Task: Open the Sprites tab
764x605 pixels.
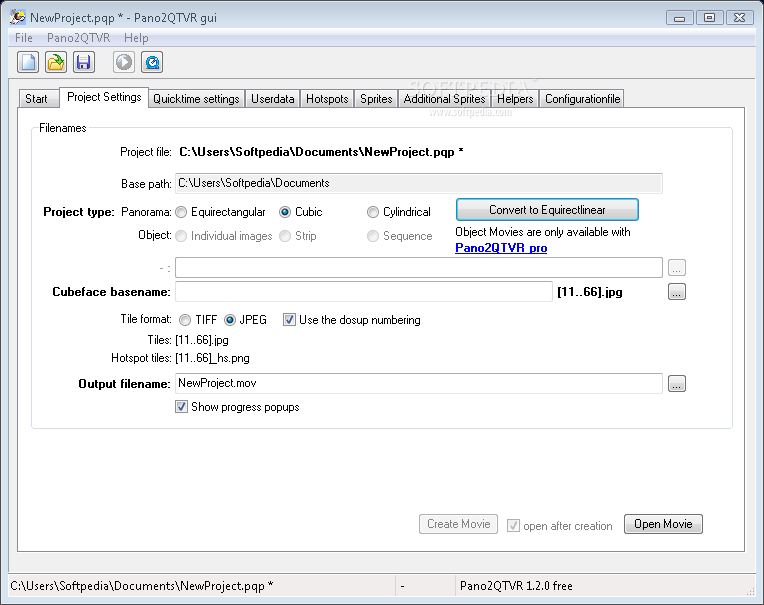Action: (x=376, y=99)
